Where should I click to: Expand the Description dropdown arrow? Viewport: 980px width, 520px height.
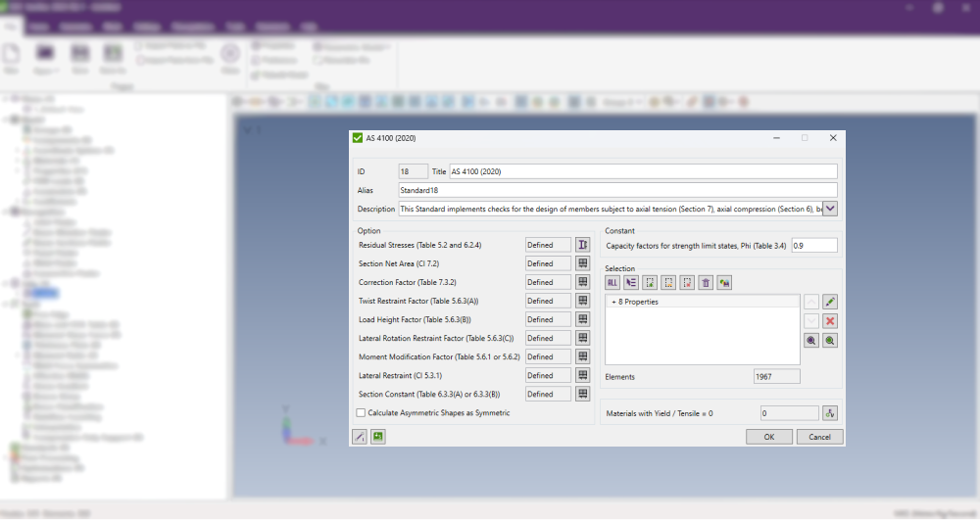coord(830,209)
